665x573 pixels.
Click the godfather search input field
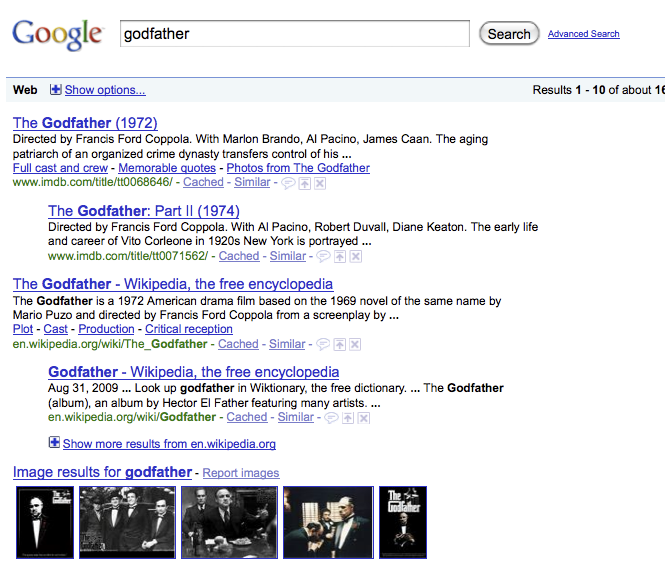click(x=295, y=34)
